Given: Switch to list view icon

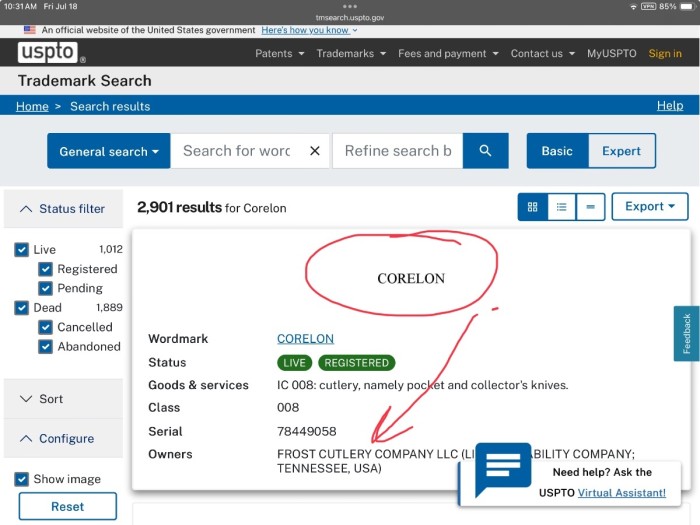Looking at the screenshot, I should 562,207.
